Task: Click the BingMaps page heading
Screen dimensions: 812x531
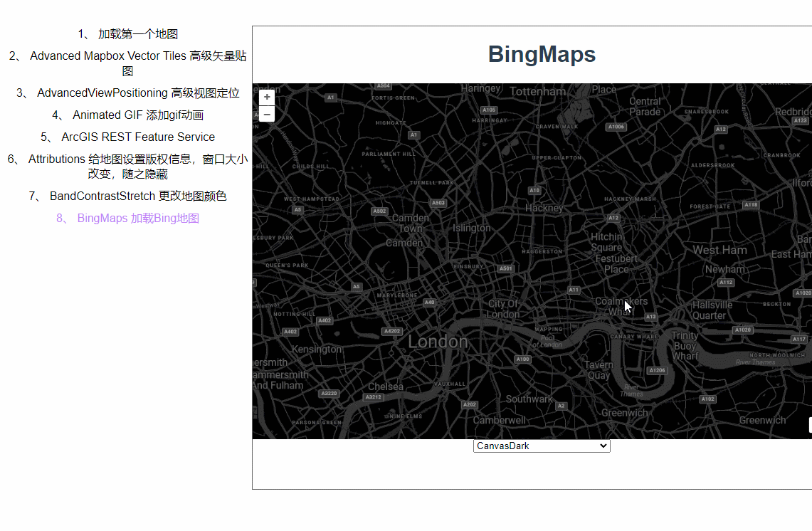Action: pos(542,54)
